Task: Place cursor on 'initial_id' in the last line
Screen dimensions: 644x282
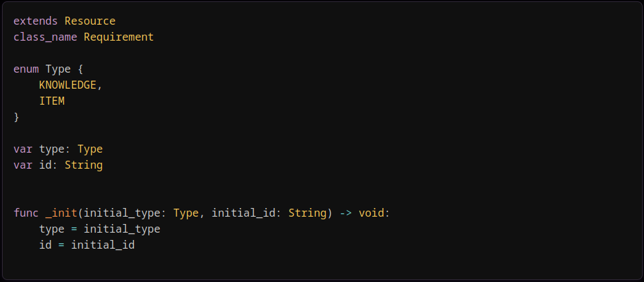Action: 103,245
